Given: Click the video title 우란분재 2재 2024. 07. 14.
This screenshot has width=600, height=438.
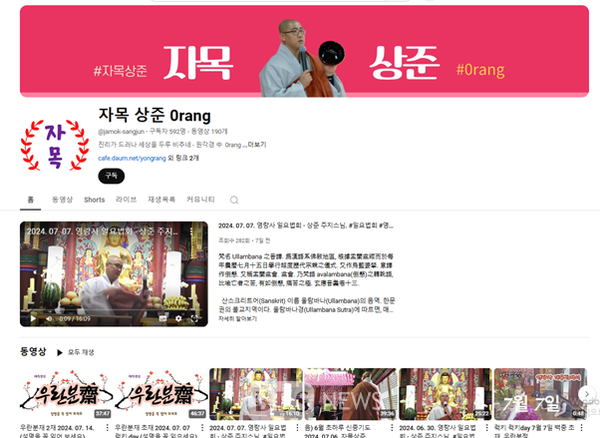Looking at the screenshot, I should [x=57, y=431].
